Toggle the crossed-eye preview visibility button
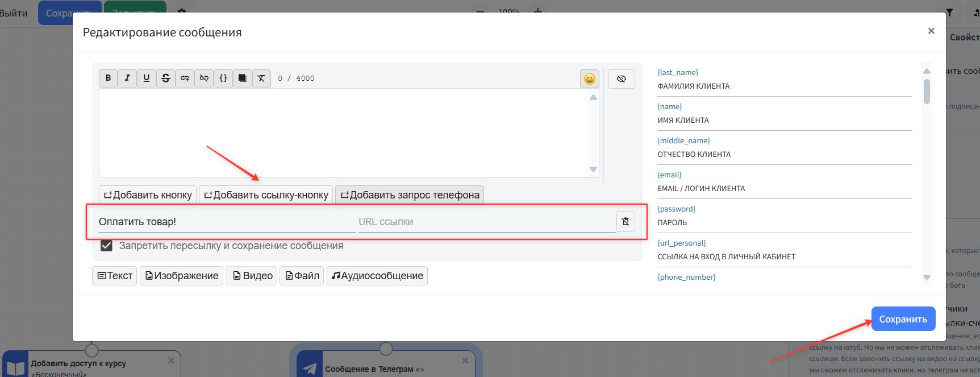 tap(621, 79)
